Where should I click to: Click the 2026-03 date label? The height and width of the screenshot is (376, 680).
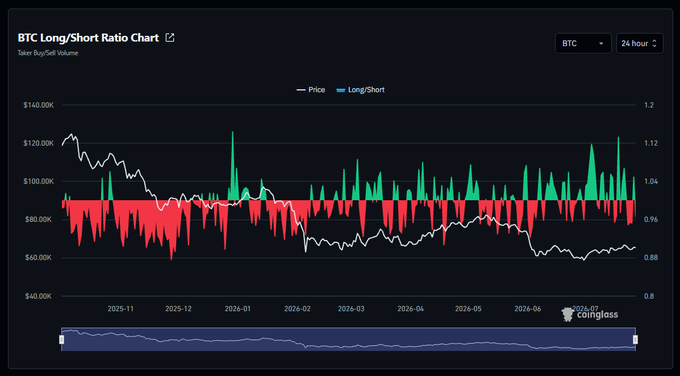[351, 309]
